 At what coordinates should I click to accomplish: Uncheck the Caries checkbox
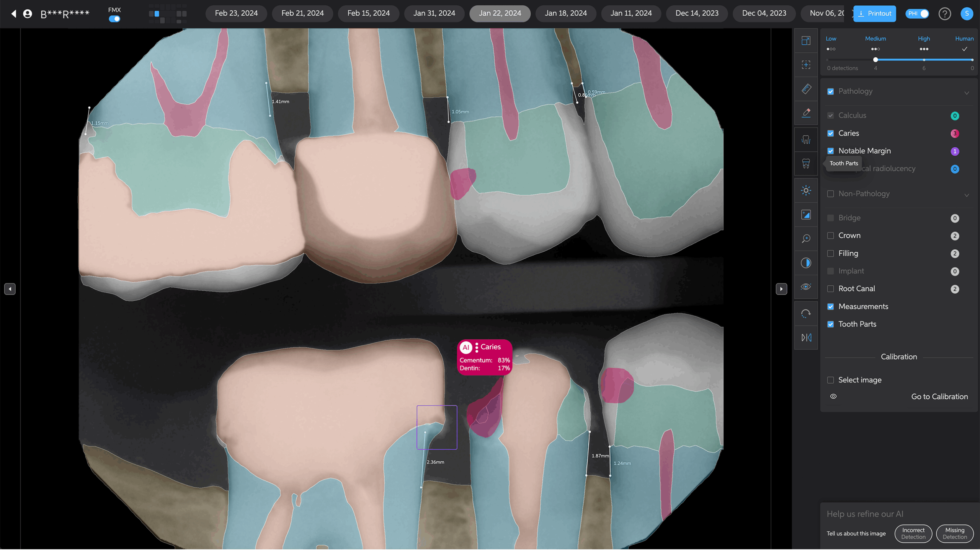click(x=830, y=133)
